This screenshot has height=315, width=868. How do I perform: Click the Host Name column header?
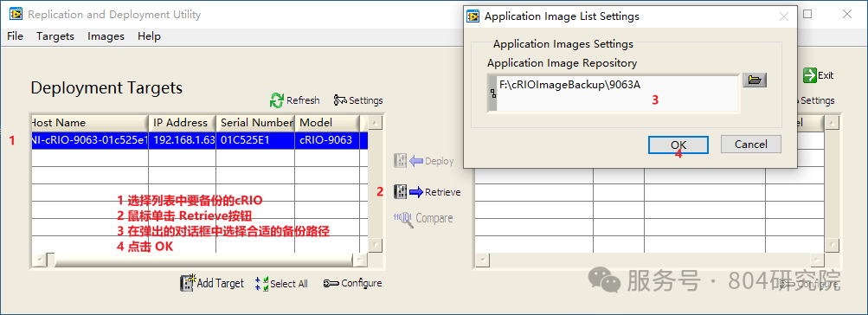pos(89,122)
